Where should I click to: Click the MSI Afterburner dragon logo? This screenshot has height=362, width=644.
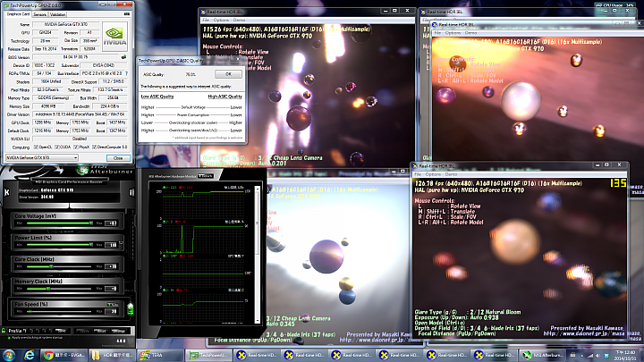(x=82, y=170)
